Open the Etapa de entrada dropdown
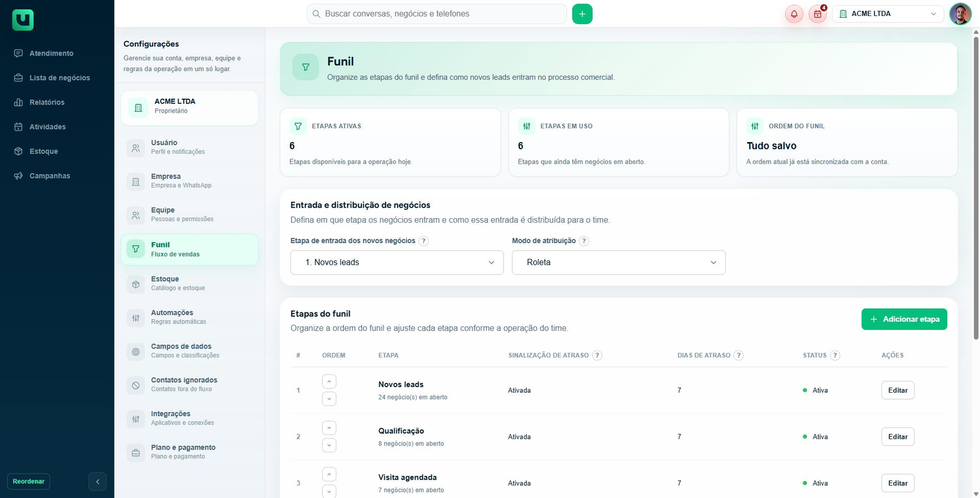This screenshot has height=498, width=980. pyautogui.click(x=397, y=262)
